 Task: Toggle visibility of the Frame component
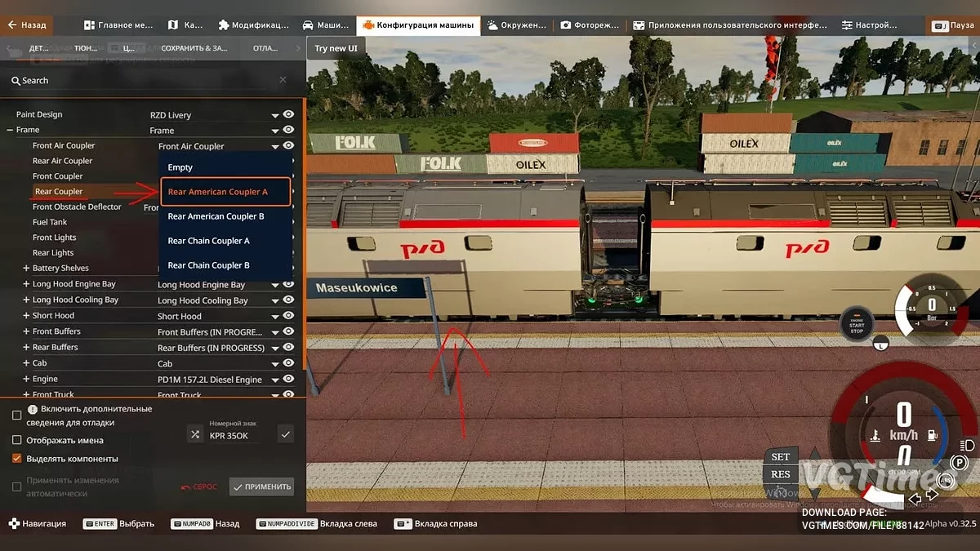(x=287, y=130)
